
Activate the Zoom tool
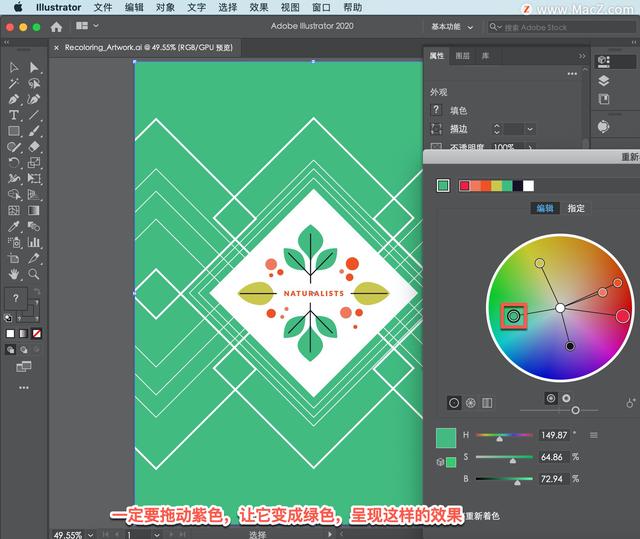click(34, 274)
